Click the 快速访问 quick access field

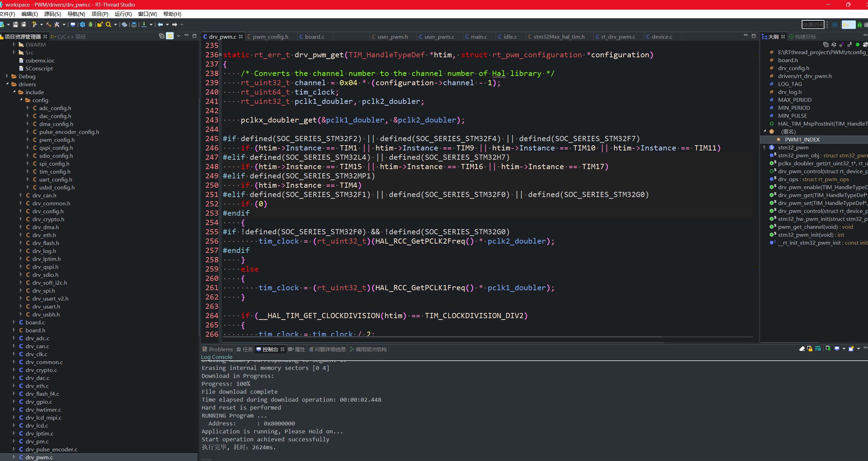(812, 24)
